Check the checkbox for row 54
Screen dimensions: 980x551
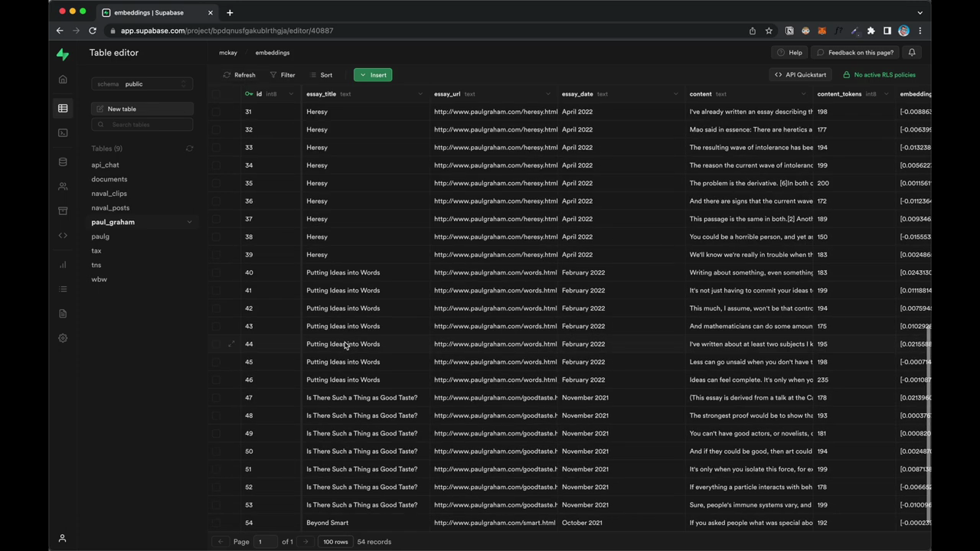[216, 523]
